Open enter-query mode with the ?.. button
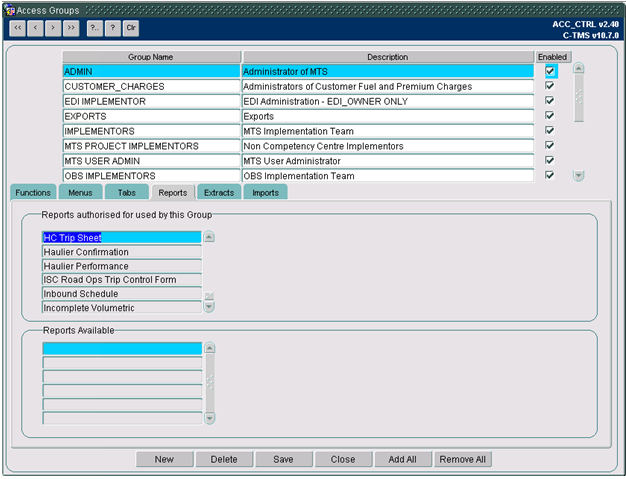This screenshot has width=626, height=479. [95, 28]
